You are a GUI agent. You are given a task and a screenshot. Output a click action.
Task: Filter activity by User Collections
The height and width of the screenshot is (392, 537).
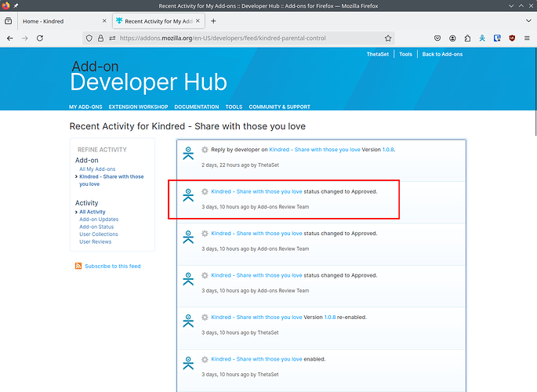(98, 234)
